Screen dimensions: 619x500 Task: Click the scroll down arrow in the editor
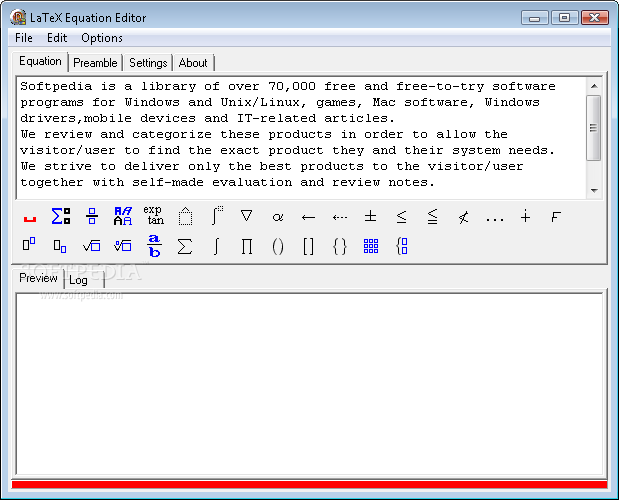pos(594,191)
